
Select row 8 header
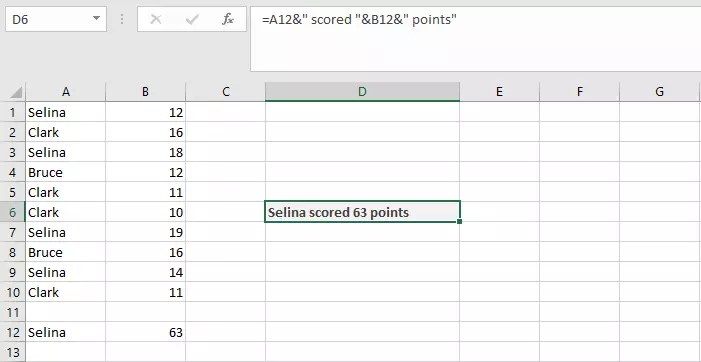coord(13,253)
